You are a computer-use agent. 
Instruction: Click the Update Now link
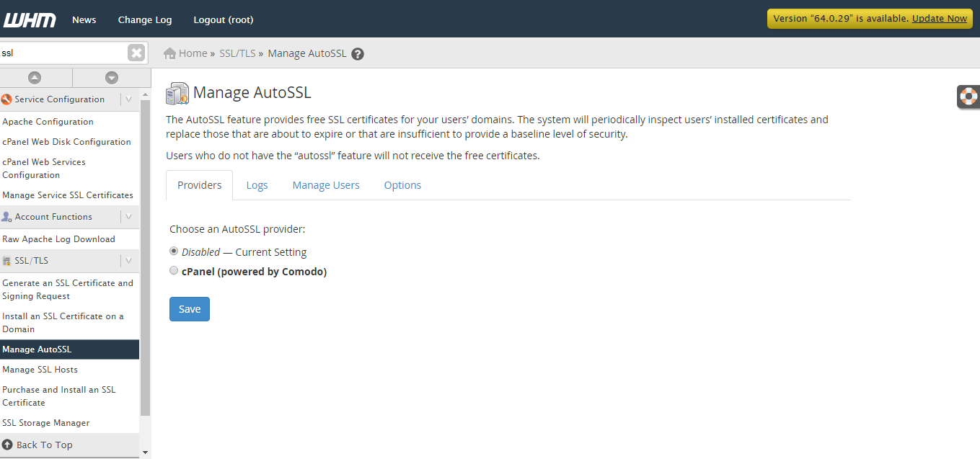click(x=939, y=19)
